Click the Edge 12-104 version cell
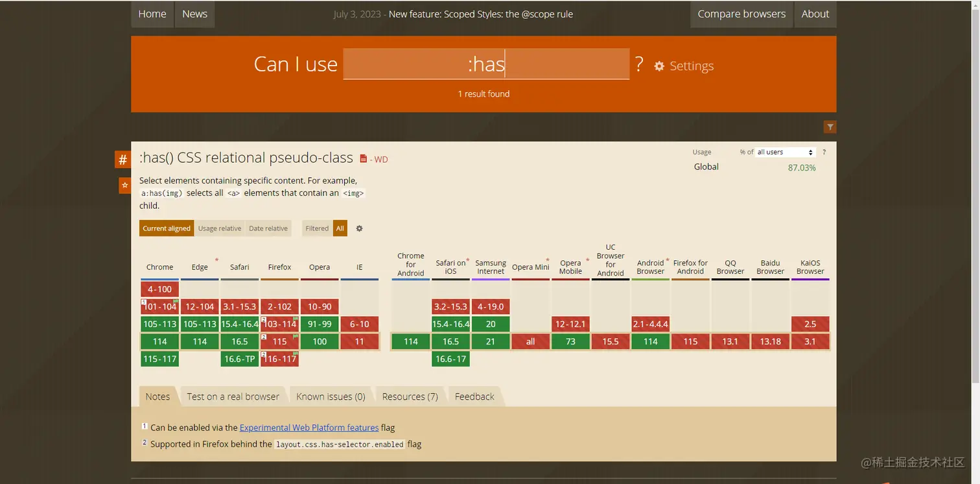 pos(200,306)
